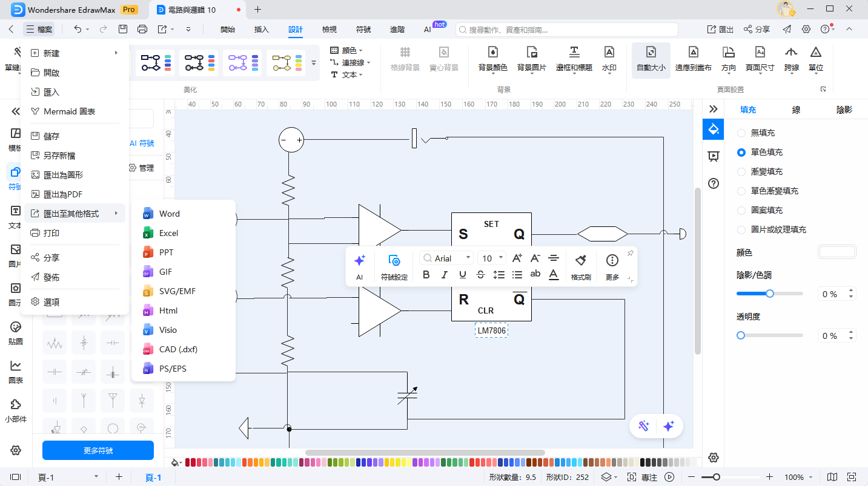
Task: Open the Arial font dropdown
Action: (447, 258)
